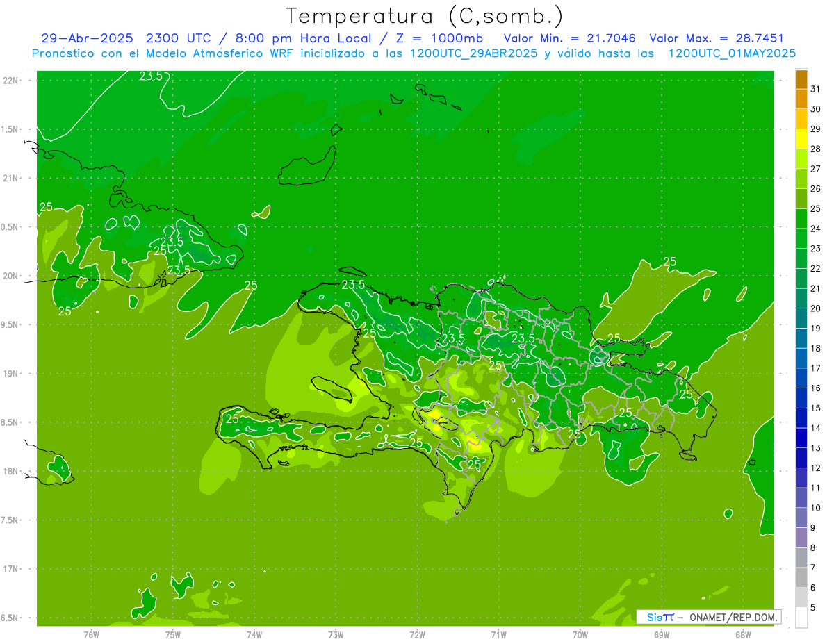This screenshot has width=834, height=644.
Task: Click the legend label "10"
Action: coord(816,508)
